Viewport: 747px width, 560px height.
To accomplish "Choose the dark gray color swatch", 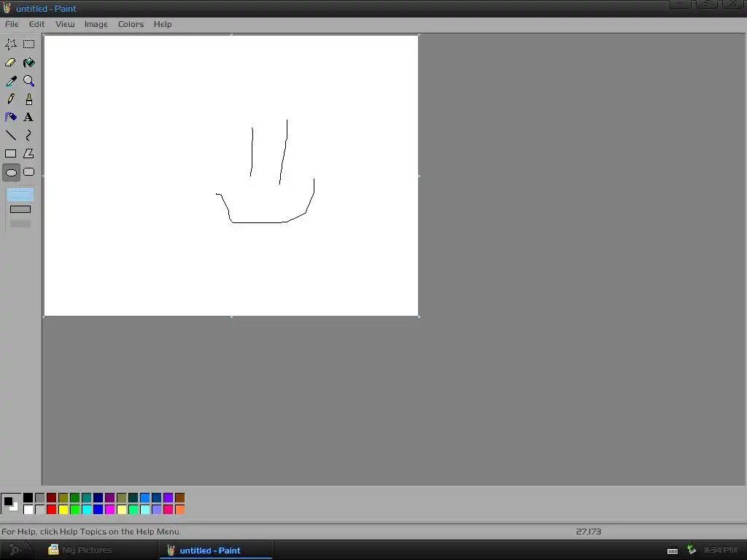I will click(x=39, y=498).
